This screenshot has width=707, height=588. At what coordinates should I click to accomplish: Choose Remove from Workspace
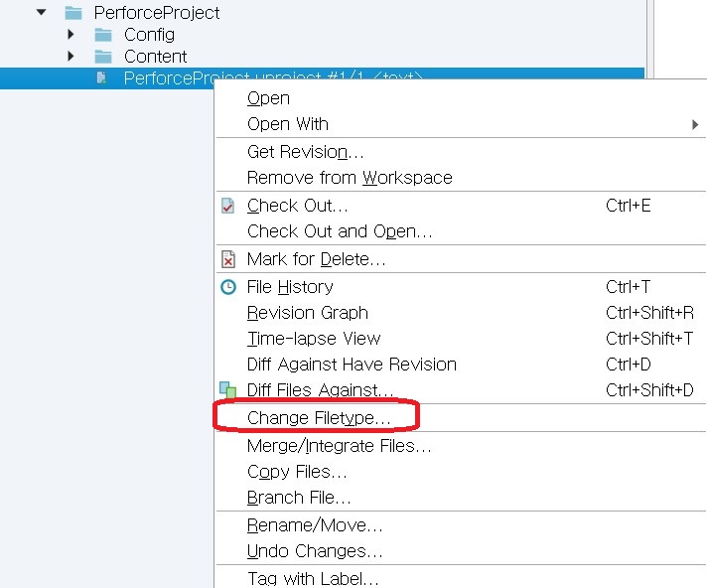pos(350,178)
